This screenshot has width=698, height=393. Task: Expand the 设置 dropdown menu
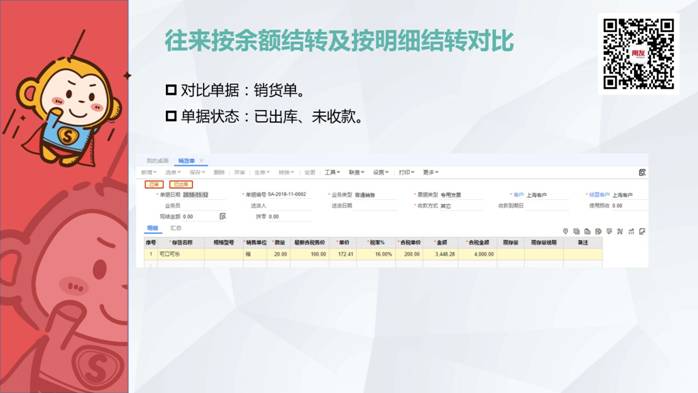pos(381,172)
